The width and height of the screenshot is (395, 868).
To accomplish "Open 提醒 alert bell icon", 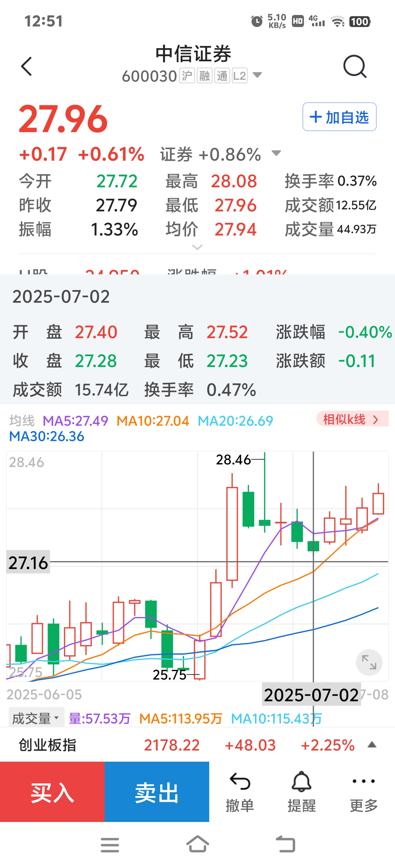I will click(302, 792).
